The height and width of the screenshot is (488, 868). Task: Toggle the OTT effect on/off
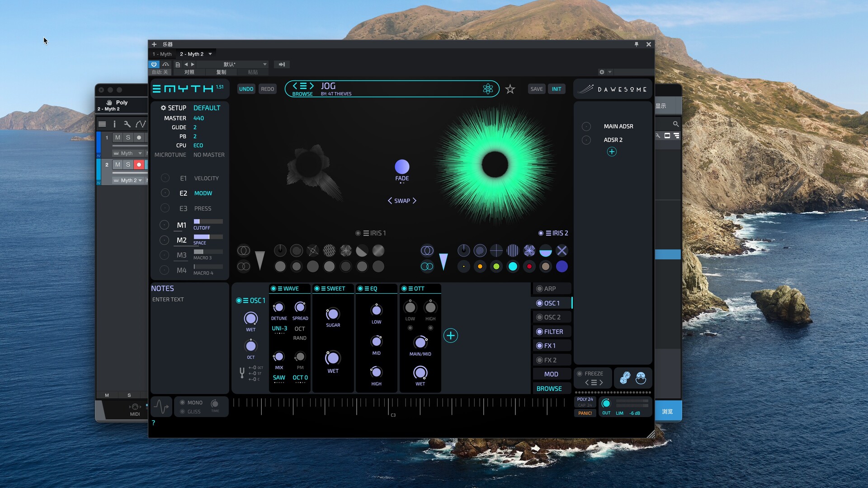[x=404, y=288]
